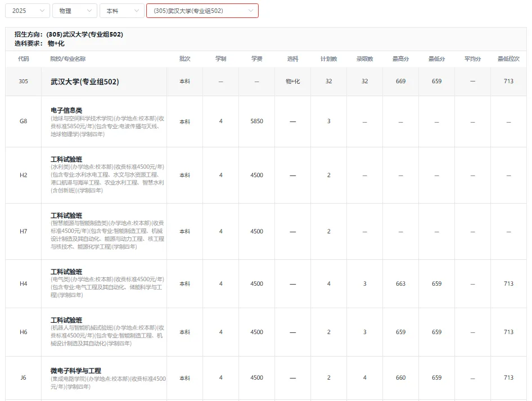Click the 660 highest score in J6 row
Image resolution: width=532 pixels, height=401 pixels.
401,377
